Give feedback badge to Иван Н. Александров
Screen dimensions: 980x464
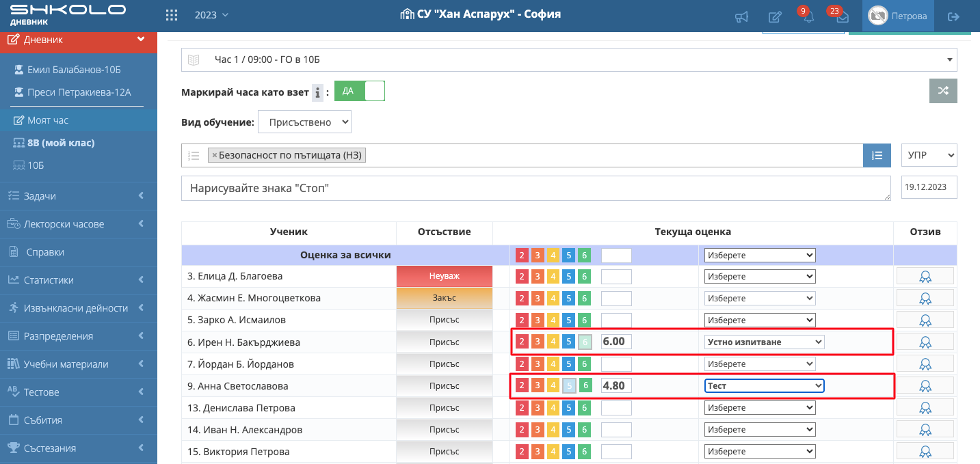925,429
